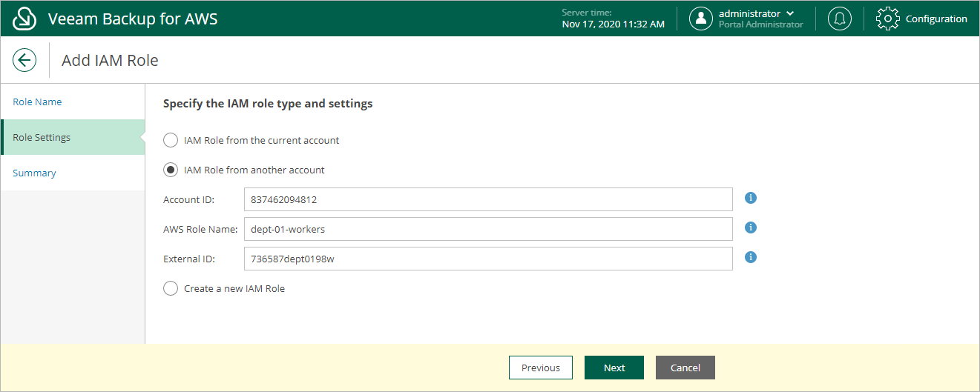Show info tooltip for Account ID
Image resolution: width=980 pixels, height=392 pixels.
(x=750, y=198)
